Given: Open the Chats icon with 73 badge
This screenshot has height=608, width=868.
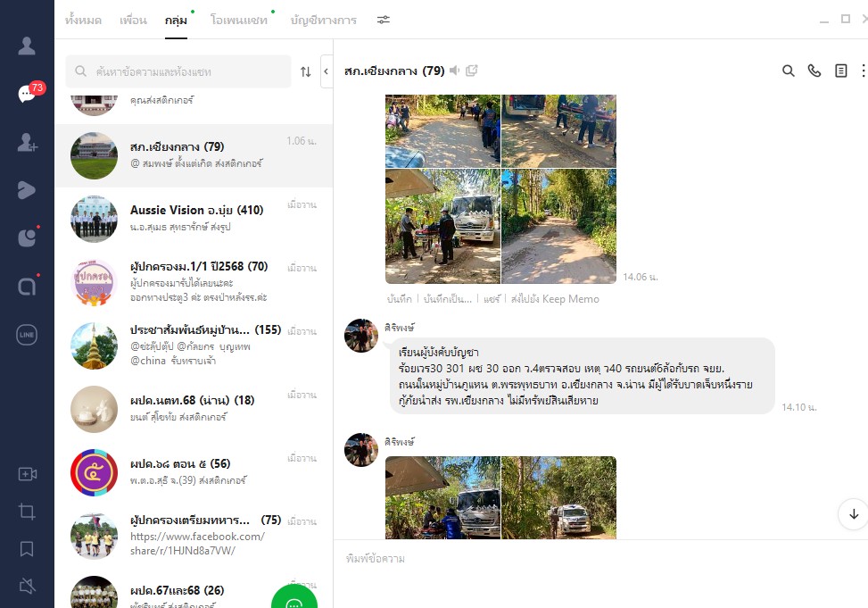Looking at the screenshot, I should pos(27,95).
